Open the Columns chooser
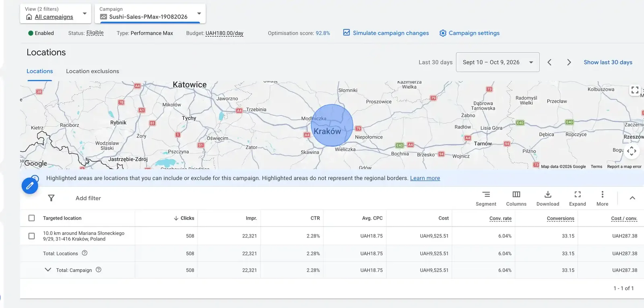Image resolution: width=644 pixels, height=308 pixels. coord(516,198)
